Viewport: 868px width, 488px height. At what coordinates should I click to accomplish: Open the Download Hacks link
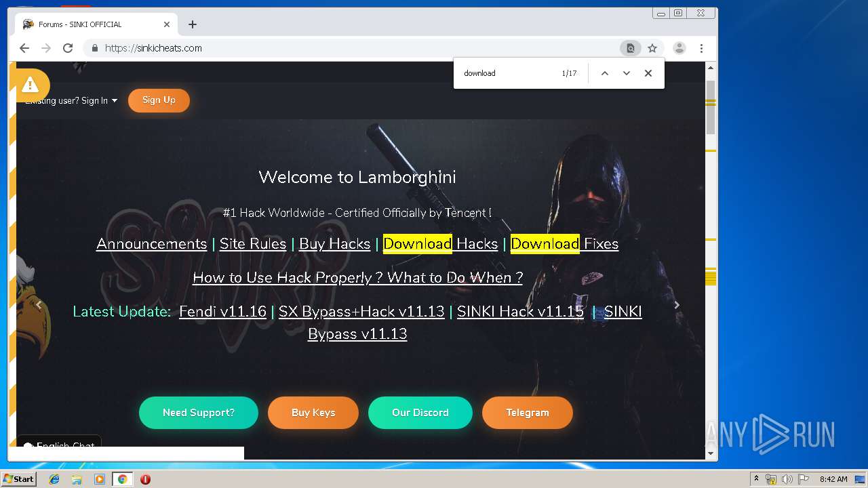click(440, 244)
